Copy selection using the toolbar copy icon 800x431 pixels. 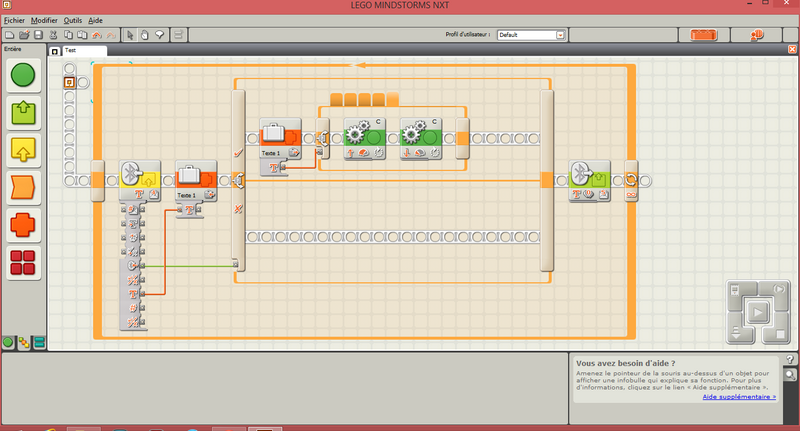(68, 35)
